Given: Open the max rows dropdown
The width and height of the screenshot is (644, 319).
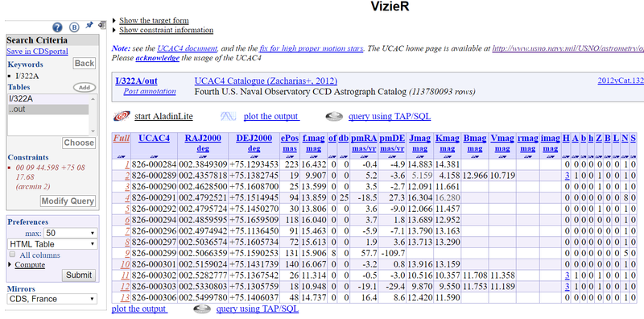Looking at the screenshot, I should point(71,233).
